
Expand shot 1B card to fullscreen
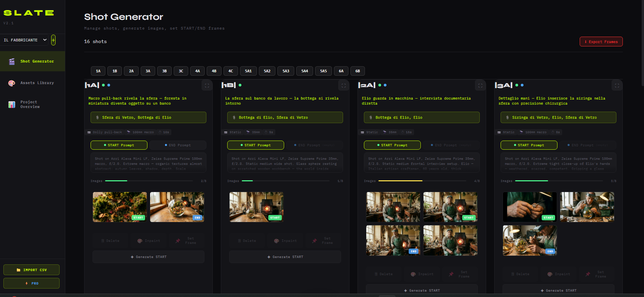(344, 85)
